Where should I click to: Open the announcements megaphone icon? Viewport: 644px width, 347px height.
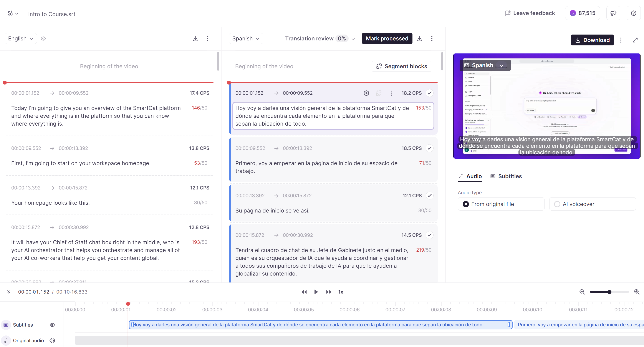613,13
